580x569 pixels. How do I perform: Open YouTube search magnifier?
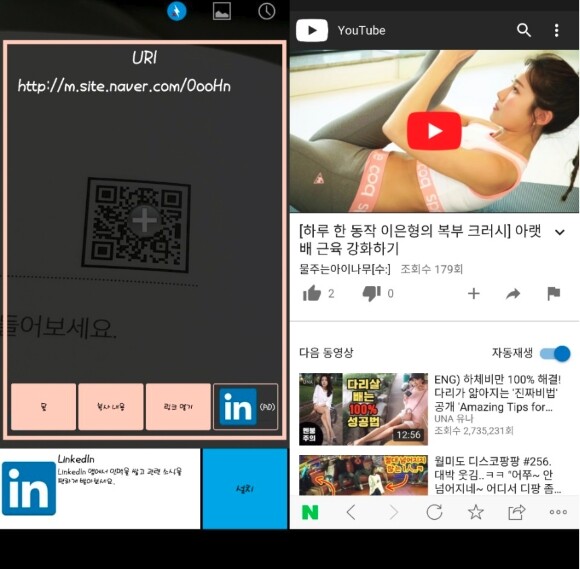(524, 30)
